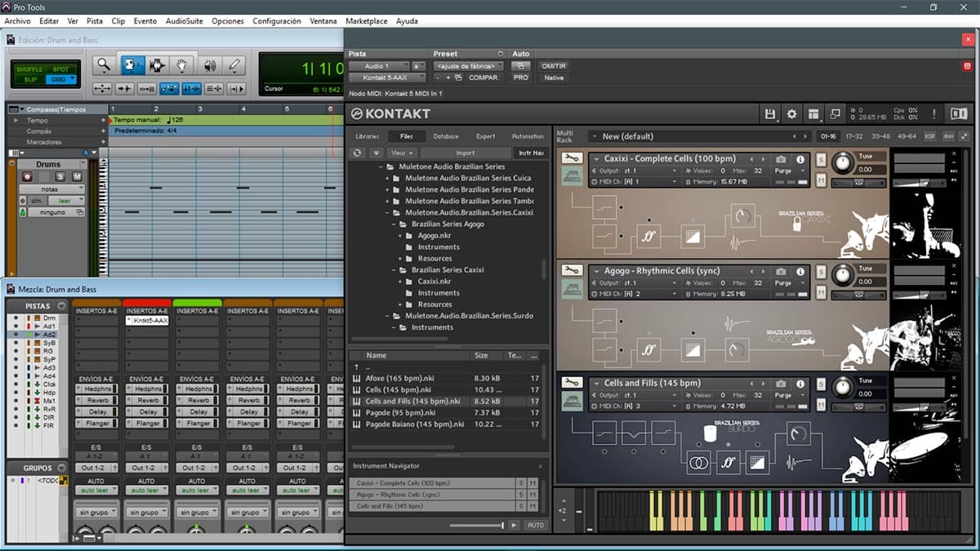Select the Zoomer magnifier tool in Pro Tools

coord(103,64)
